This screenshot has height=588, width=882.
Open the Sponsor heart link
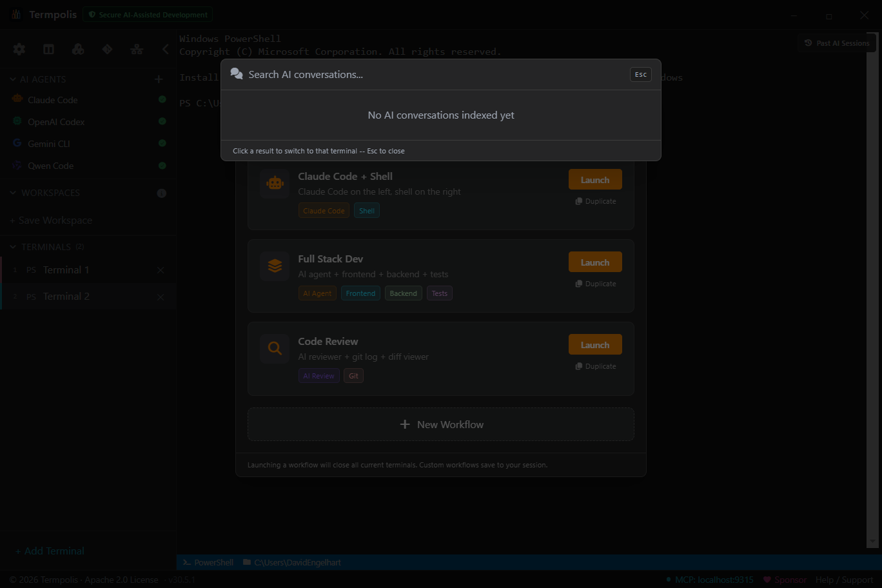(x=785, y=580)
